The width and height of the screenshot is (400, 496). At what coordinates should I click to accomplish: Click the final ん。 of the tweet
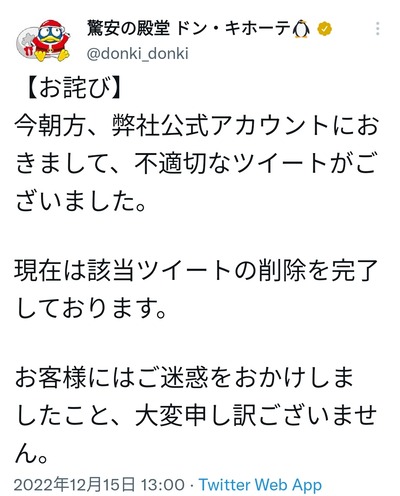coord(32,453)
